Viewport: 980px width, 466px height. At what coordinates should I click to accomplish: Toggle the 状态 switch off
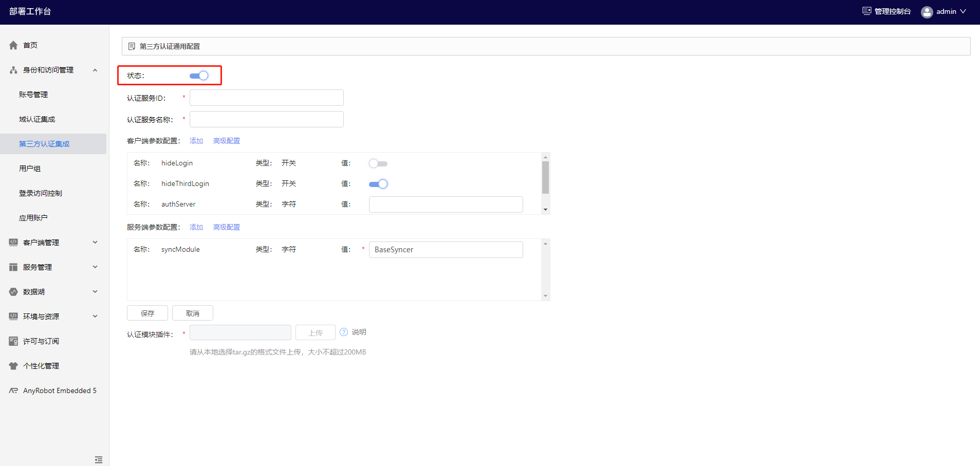click(199, 76)
